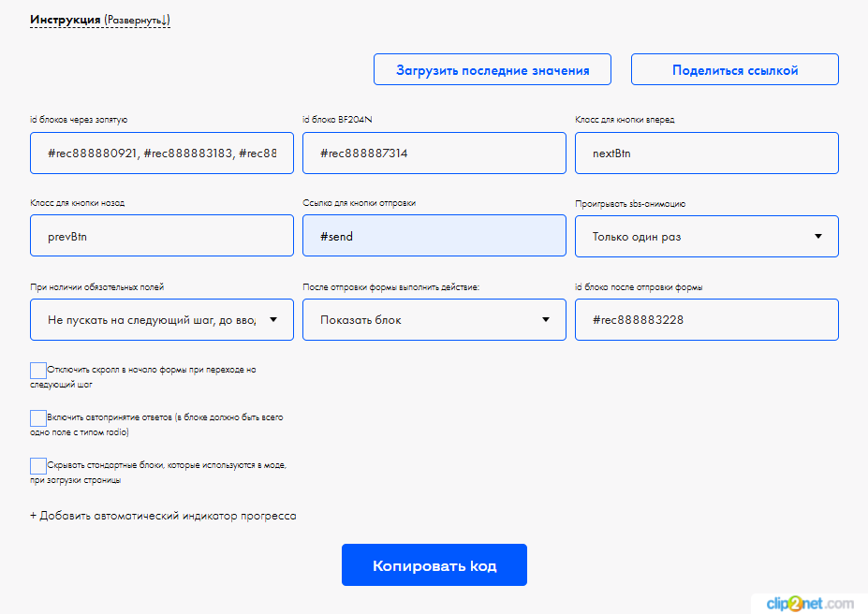Enable the Отключить скролл в начало формы checkbox
Screen dimensions: 868x614
38,371
